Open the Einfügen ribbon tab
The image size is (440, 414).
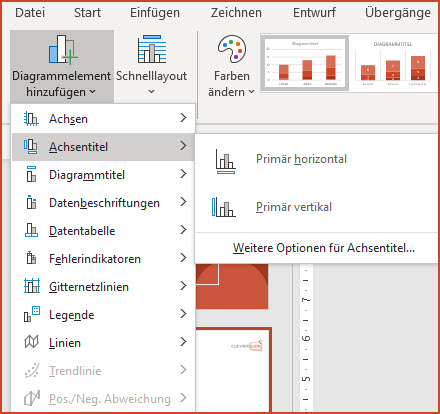155,13
